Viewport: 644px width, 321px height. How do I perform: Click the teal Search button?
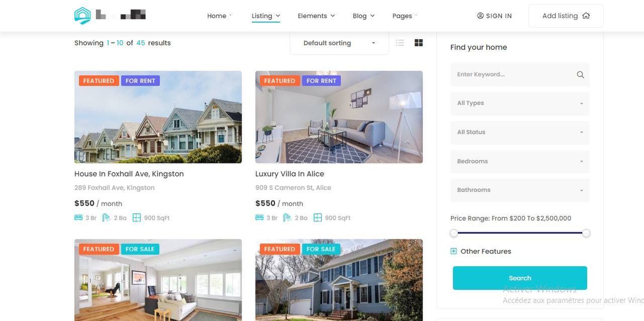[520, 278]
